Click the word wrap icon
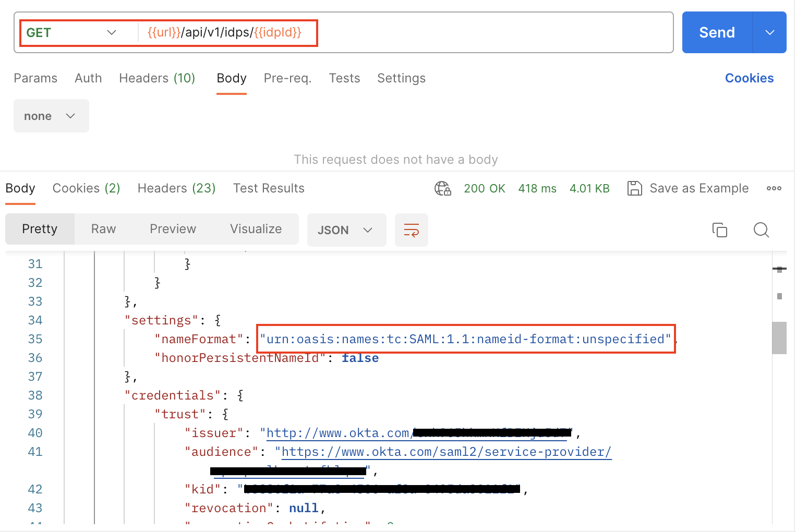This screenshot has height=532, width=796. [x=411, y=230]
